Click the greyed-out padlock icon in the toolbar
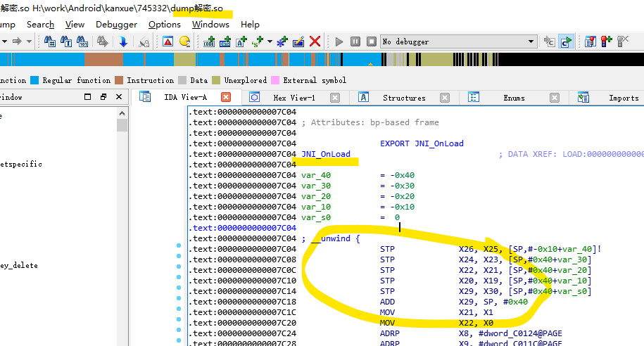The height and width of the screenshot is (346, 644). pos(144,41)
